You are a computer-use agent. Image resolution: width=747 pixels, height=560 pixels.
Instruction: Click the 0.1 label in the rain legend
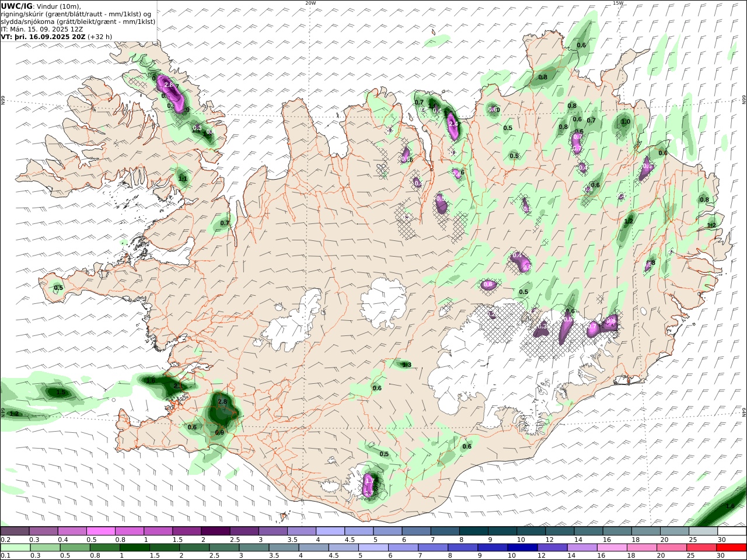[x=5, y=556]
